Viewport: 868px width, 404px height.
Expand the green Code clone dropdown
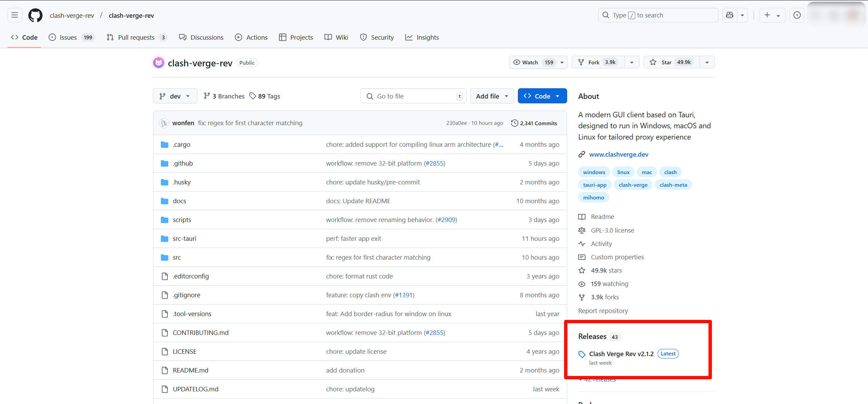click(x=542, y=96)
